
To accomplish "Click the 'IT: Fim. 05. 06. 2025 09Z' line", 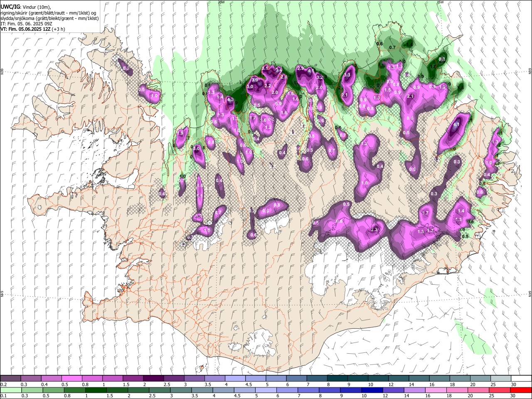I will pos(27,24).
